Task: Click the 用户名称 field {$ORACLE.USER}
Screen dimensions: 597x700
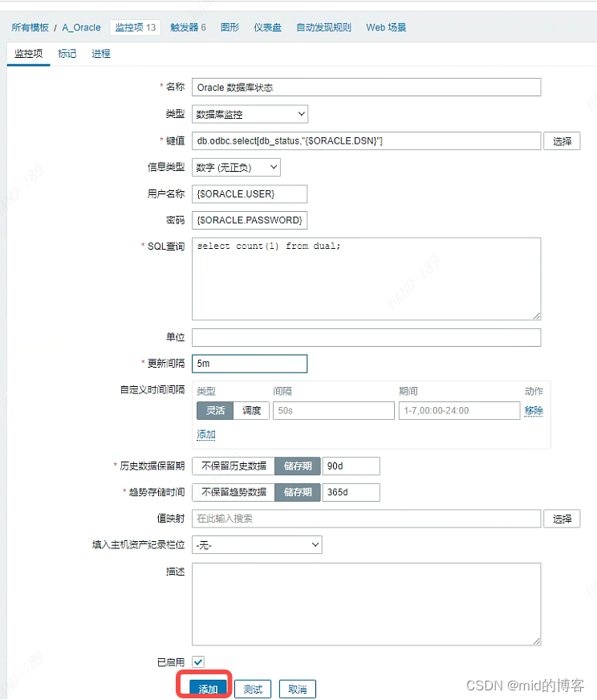Action: (250, 194)
